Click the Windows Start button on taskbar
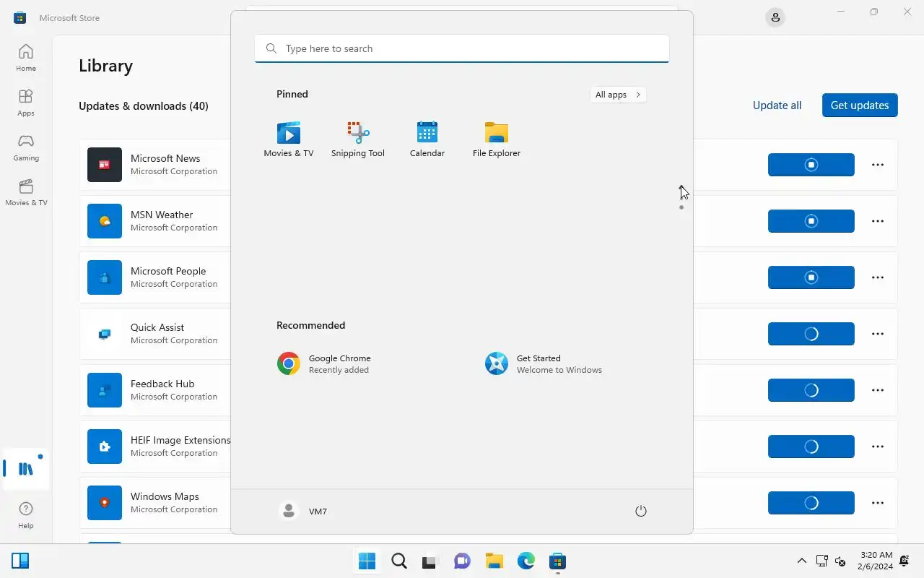Viewport: 924px width, 578px height. tap(367, 561)
